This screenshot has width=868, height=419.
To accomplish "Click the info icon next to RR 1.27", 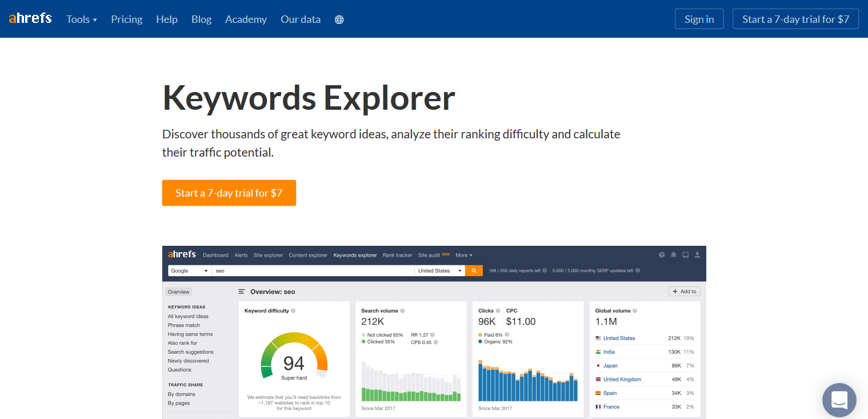I will 433,335.
